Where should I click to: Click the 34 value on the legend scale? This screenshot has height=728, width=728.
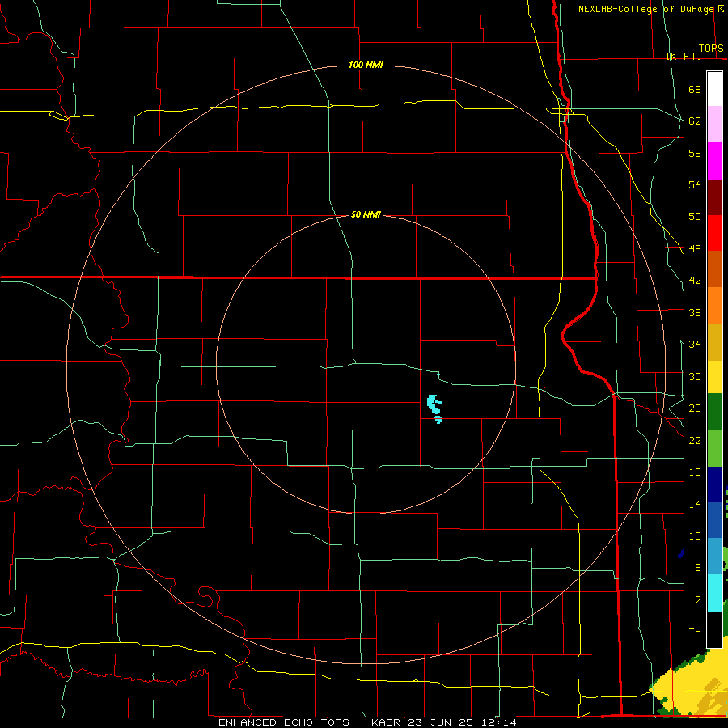tap(695, 344)
